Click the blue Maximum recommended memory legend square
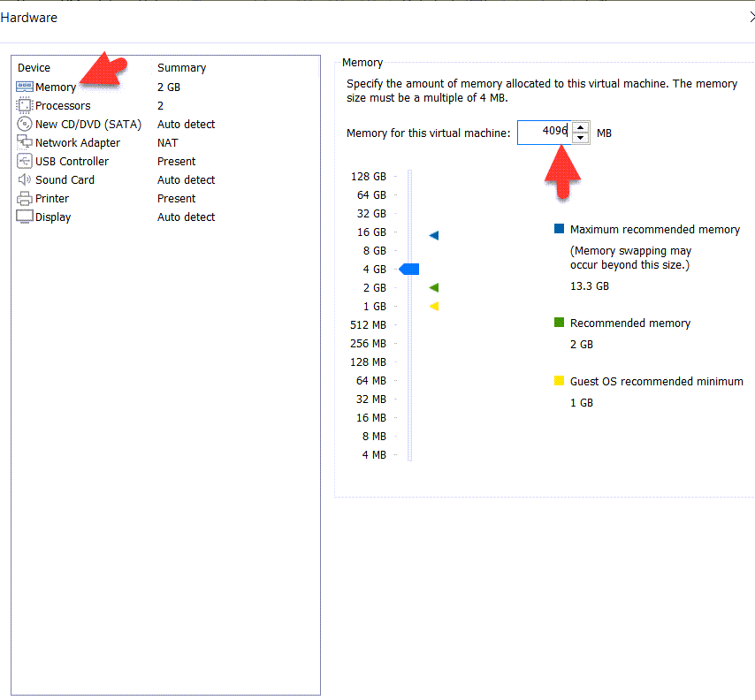Image resolution: width=755 pixels, height=700 pixels. pyautogui.click(x=559, y=229)
